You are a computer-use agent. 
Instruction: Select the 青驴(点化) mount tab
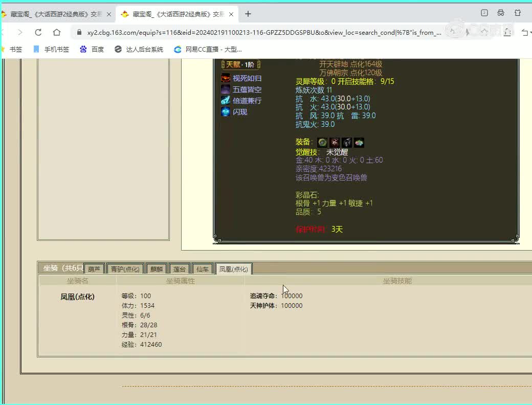coord(125,269)
